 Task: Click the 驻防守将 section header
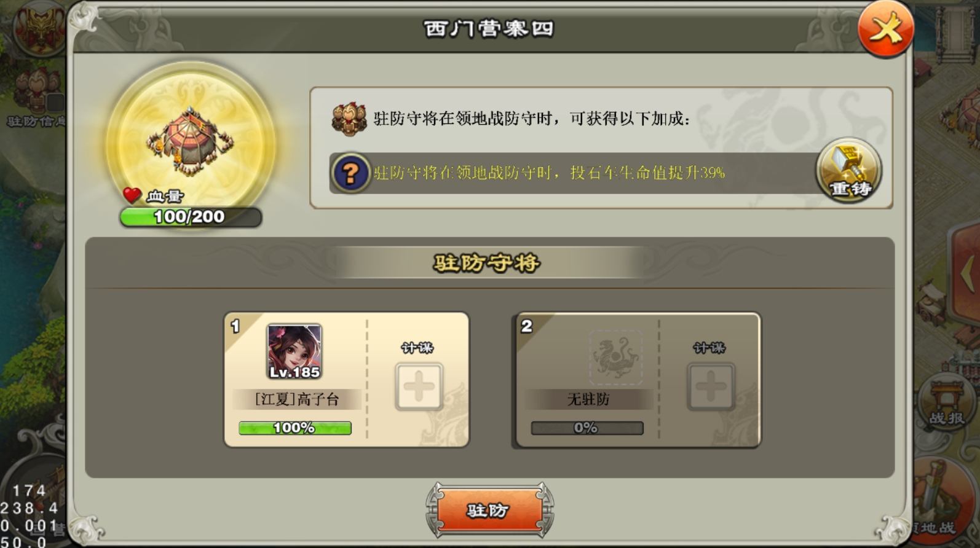pyautogui.click(x=487, y=263)
